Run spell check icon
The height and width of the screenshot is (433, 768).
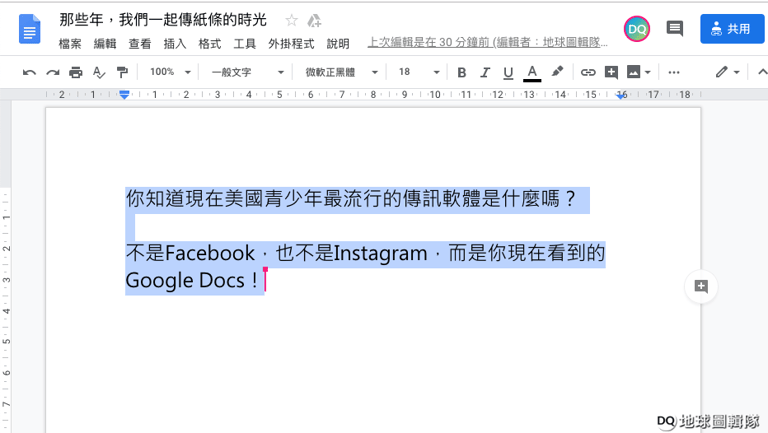99,72
